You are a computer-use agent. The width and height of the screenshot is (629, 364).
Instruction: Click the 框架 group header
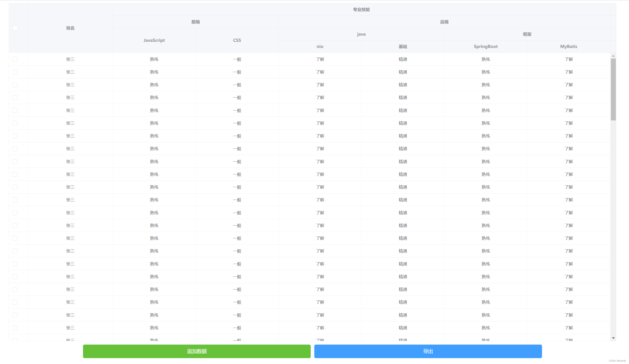point(527,34)
